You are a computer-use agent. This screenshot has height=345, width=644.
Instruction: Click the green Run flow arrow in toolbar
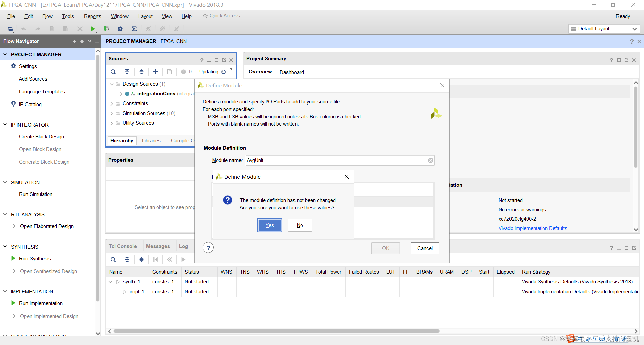pyautogui.click(x=93, y=29)
